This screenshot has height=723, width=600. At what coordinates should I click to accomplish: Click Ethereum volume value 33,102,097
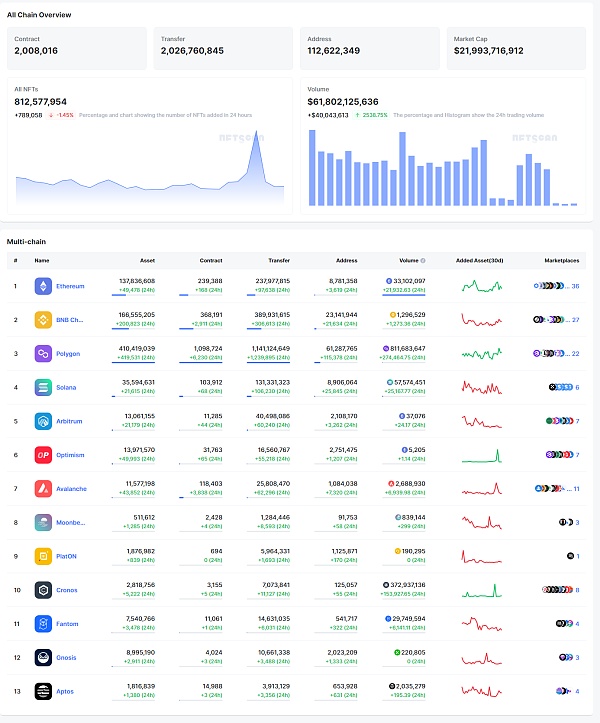[x=409, y=281]
